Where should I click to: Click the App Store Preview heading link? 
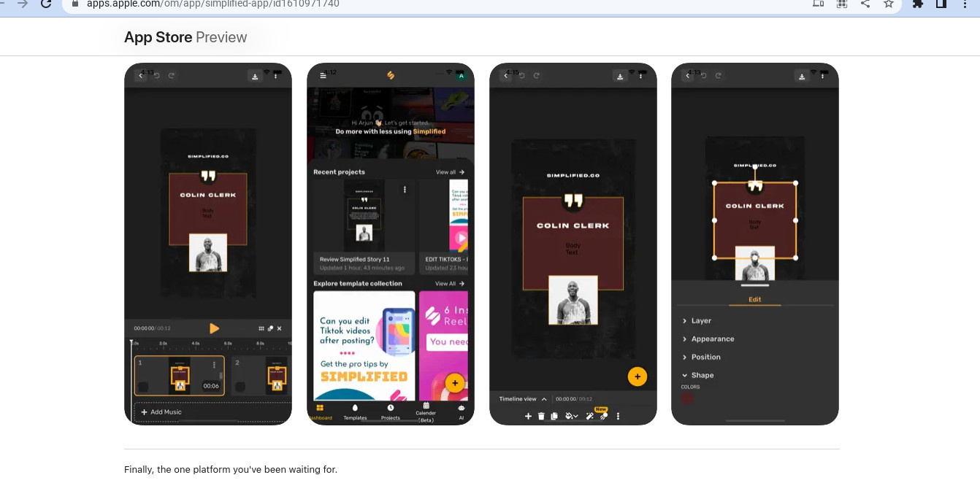click(x=185, y=37)
